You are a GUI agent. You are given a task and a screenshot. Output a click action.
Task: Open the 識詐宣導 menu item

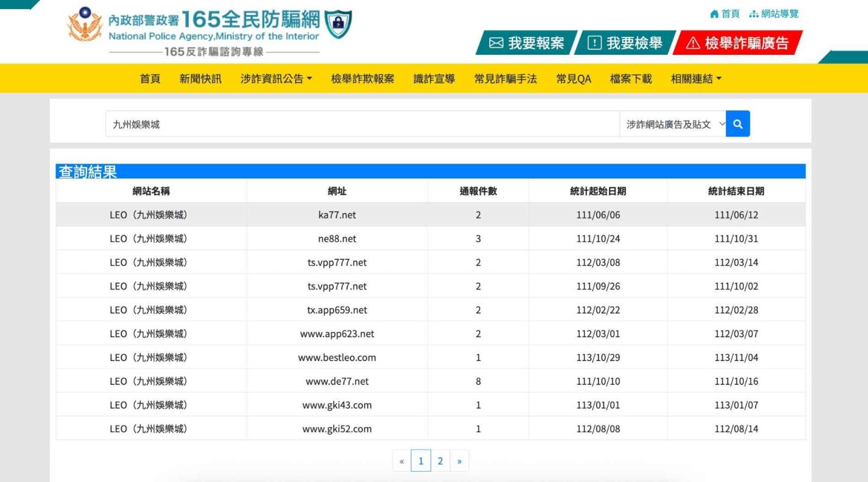tap(434, 79)
